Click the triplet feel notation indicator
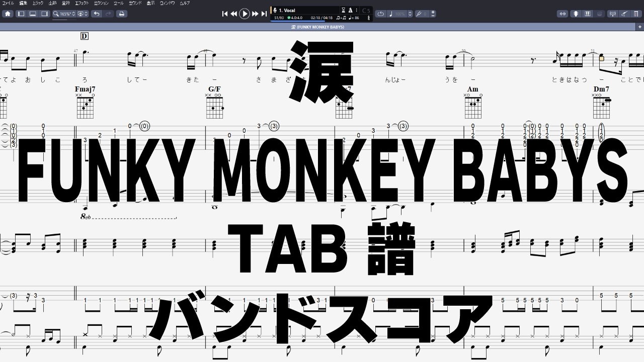The width and height of the screenshot is (644, 362). tap(341, 18)
